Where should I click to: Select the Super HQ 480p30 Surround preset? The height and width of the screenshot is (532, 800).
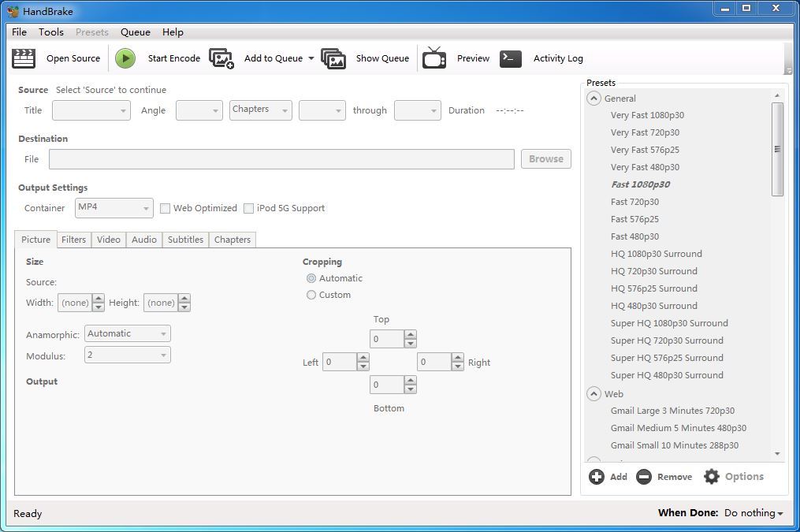point(667,375)
